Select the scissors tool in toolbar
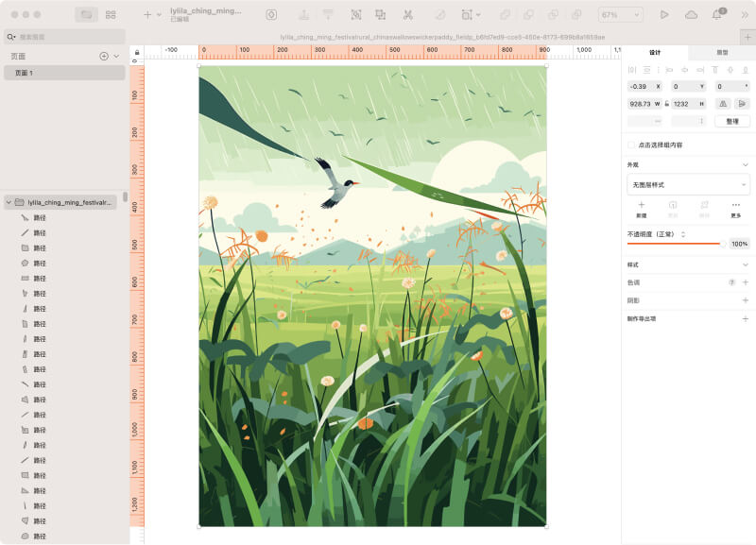The image size is (756, 545). [x=407, y=15]
